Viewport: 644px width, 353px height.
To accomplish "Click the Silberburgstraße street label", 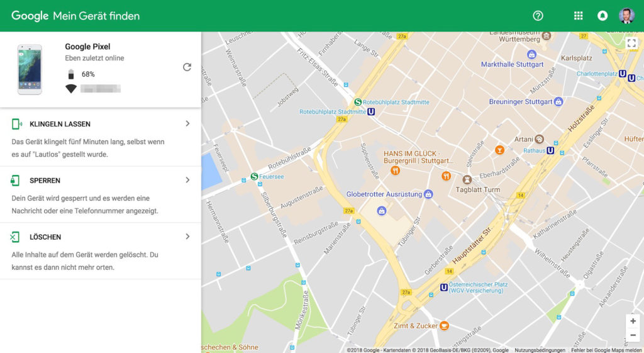I will pos(274,215).
